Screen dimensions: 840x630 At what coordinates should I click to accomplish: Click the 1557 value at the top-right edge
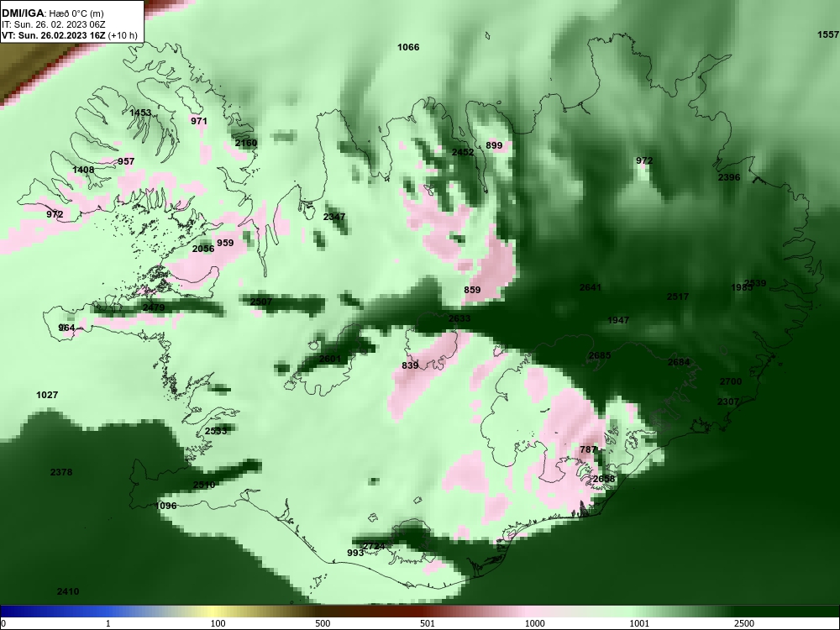tap(827, 34)
